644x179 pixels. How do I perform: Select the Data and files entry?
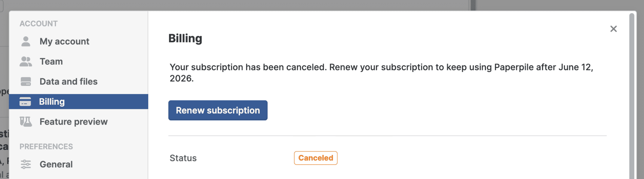[69, 82]
